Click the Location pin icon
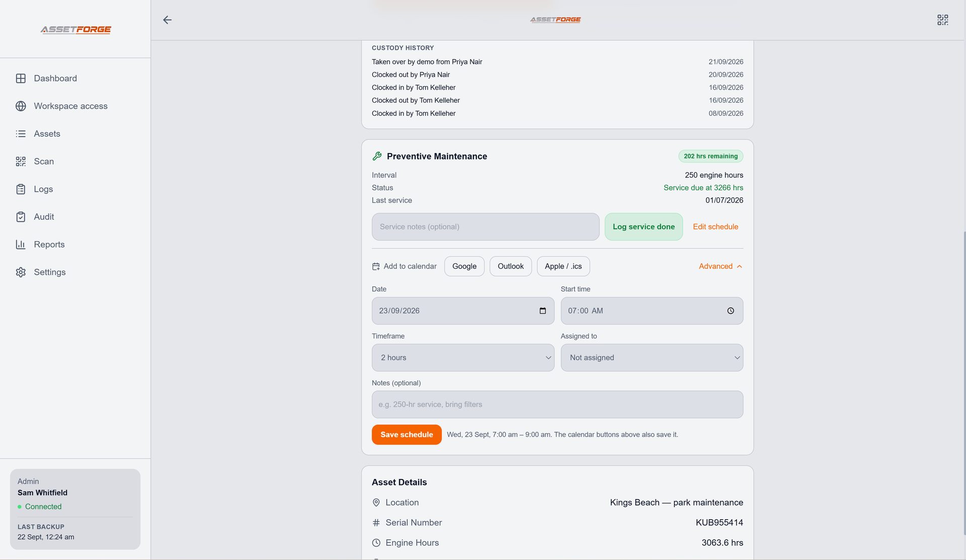The width and height of the screenshot is (966, 560). point(376,503)
